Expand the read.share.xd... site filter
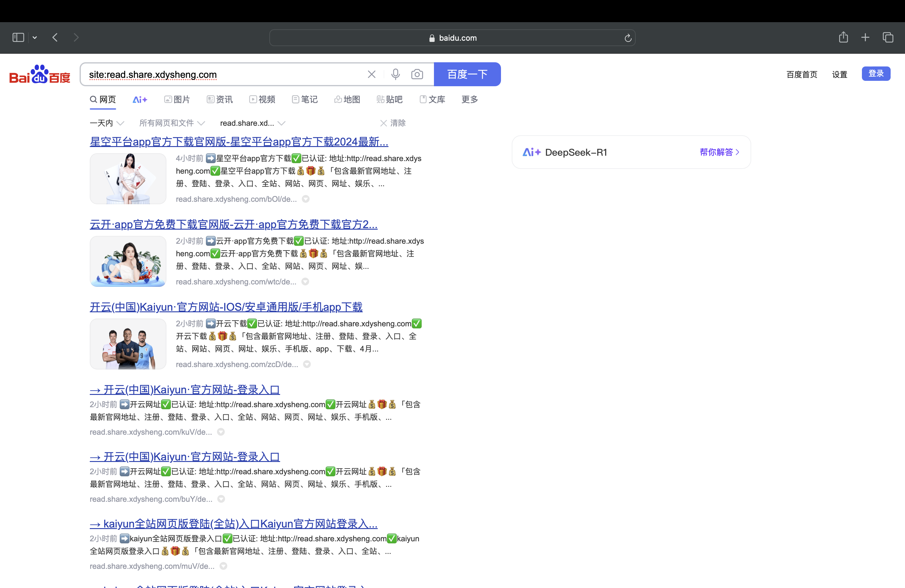Viewport: 905px width, 588px height. click(x=253, y=123)
